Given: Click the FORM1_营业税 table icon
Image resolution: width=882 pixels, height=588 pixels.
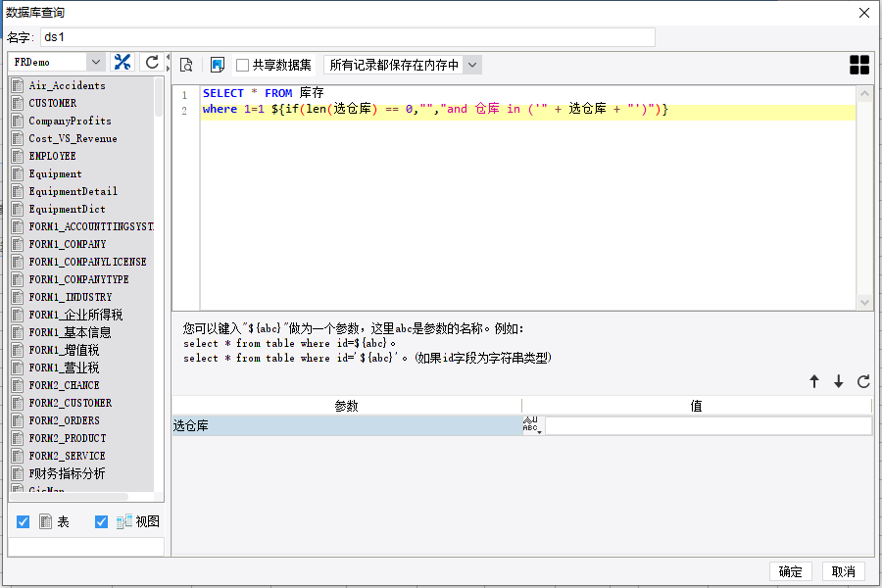Looking at the screenshot, I should click(18, 367).
